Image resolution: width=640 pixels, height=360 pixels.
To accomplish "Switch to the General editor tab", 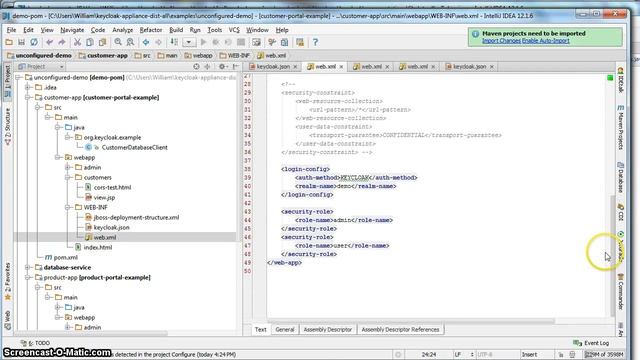I will (x=284, y=329).
